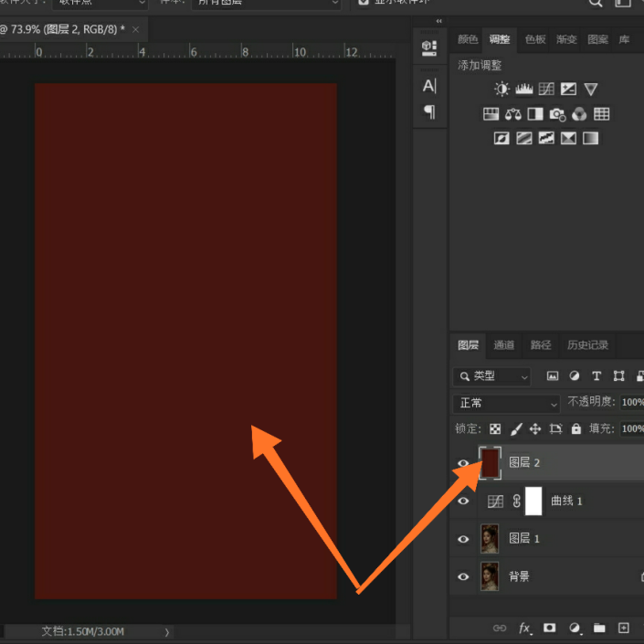Screen dimensions: 644x644
Task: Toggle lock all for the layer
Action: tap(576, 428)
